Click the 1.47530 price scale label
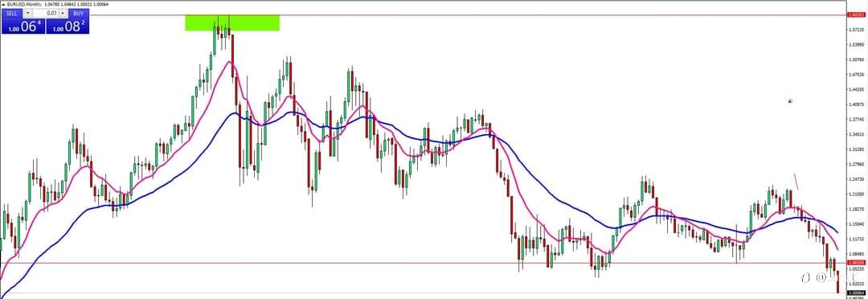The image size is (868, 299). click(857, 74)
